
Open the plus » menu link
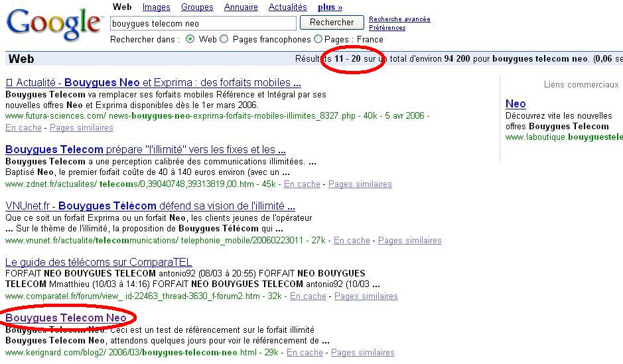coord(330,7)
